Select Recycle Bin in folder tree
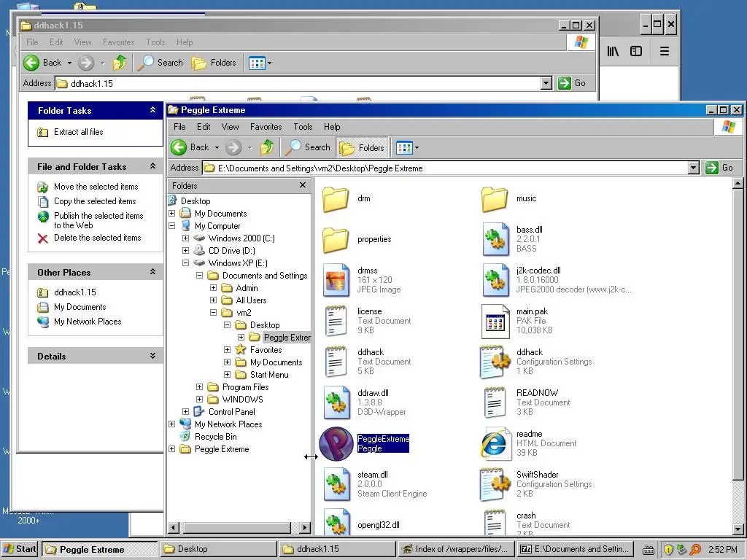Screen dimensions: 747x560 click(215, 437)
